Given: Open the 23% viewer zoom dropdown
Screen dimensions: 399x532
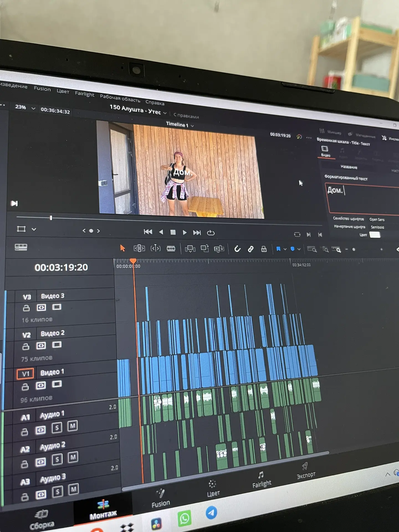Looking at the screenshot, I should pos(33,108).
